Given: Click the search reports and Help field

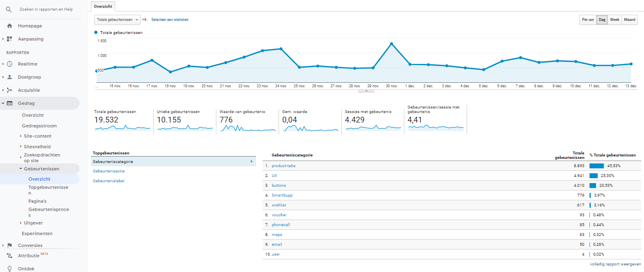Looking at the screenshot, I should 46,9.
